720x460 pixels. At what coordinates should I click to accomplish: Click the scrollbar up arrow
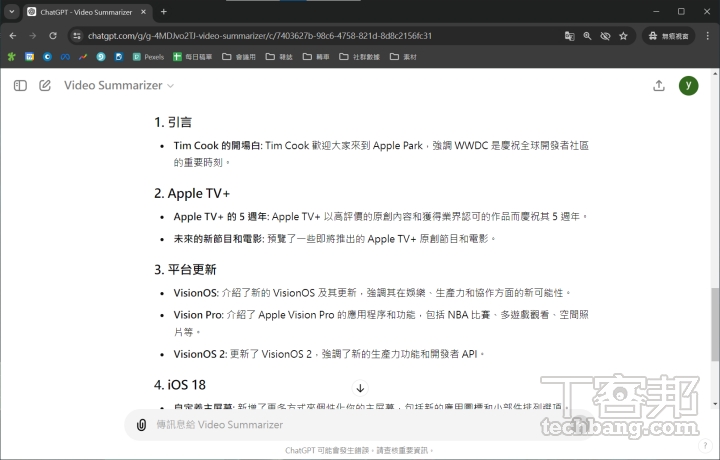point(715,73)
